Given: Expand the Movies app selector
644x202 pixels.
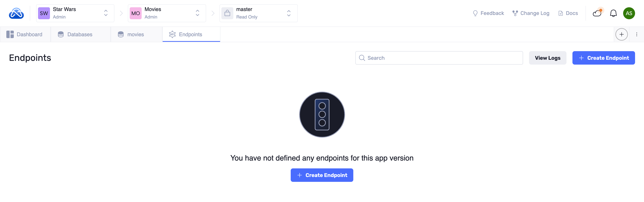Looking at the screenshot, I should (x=198, y=13).
